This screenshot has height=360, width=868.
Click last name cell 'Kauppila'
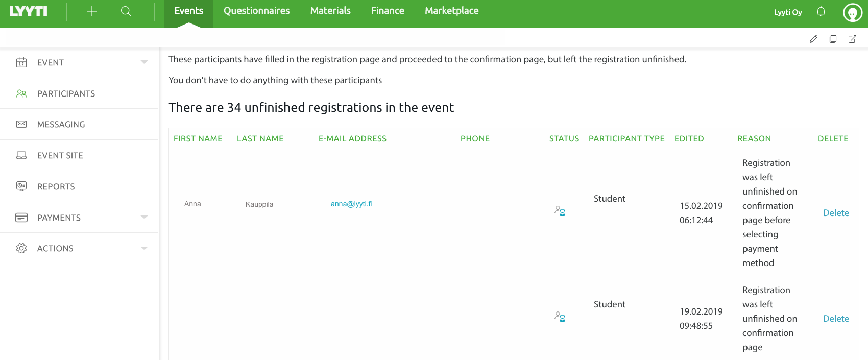point(259,204)
